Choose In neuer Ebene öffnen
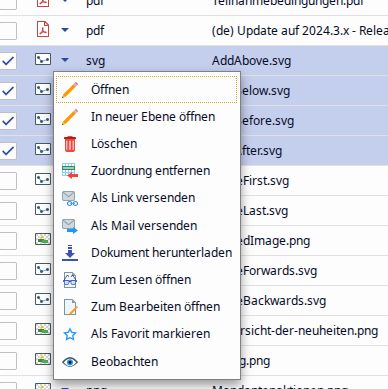Image resolution: width=388 pixels, height=389 pixels. 147,117
